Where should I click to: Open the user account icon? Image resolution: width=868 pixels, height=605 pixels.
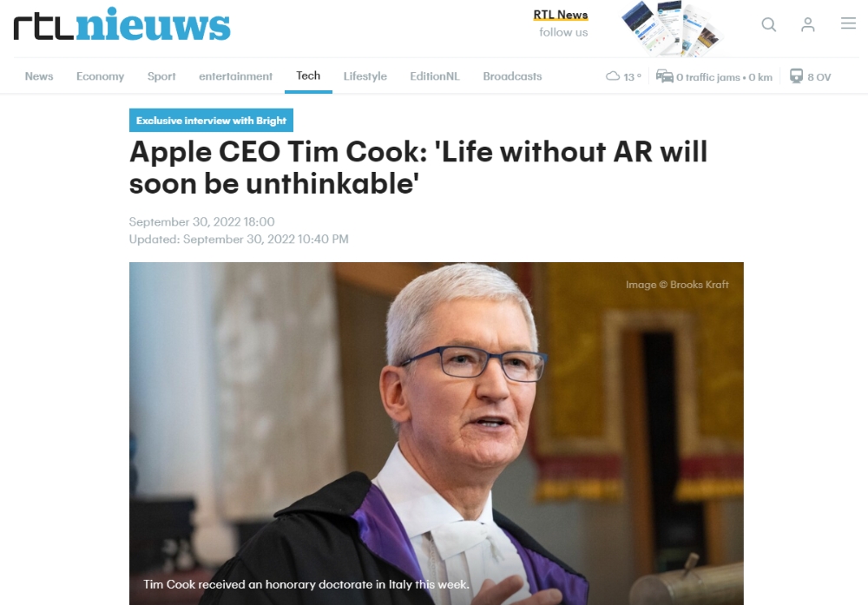pyautogui.click(x=807, y=24)
